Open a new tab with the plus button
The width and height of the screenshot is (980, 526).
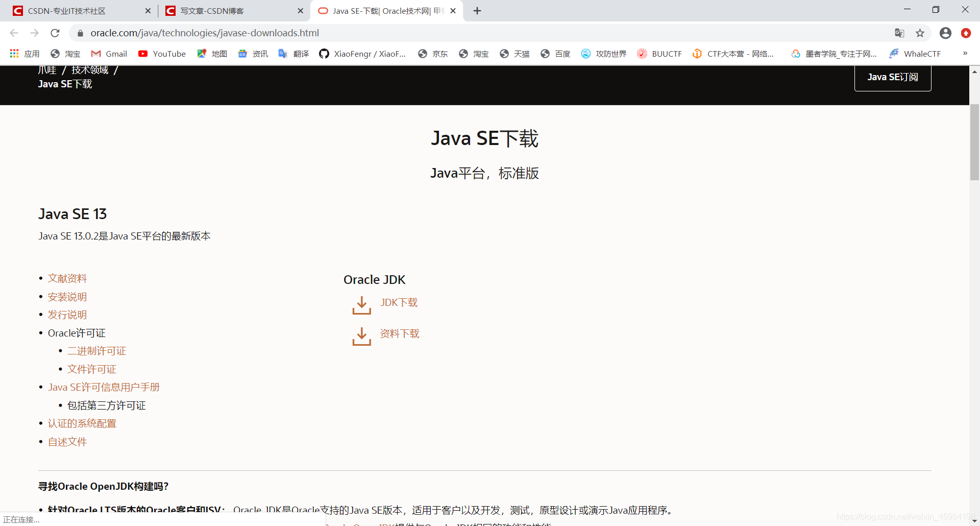click(x=477, y=11)
